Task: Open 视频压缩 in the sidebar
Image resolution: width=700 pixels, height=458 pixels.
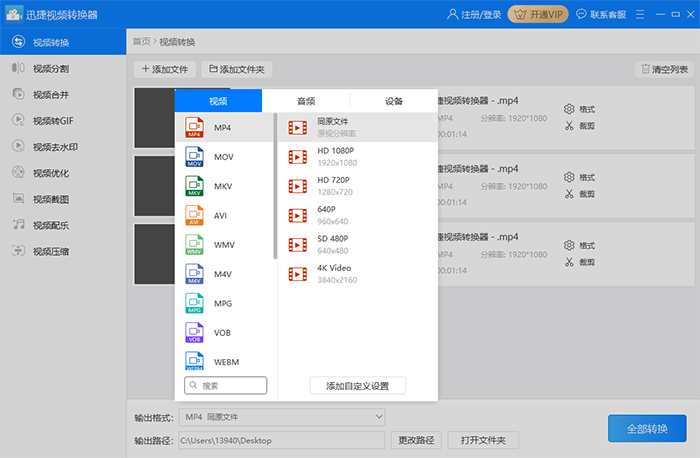Action: point(63,251)
